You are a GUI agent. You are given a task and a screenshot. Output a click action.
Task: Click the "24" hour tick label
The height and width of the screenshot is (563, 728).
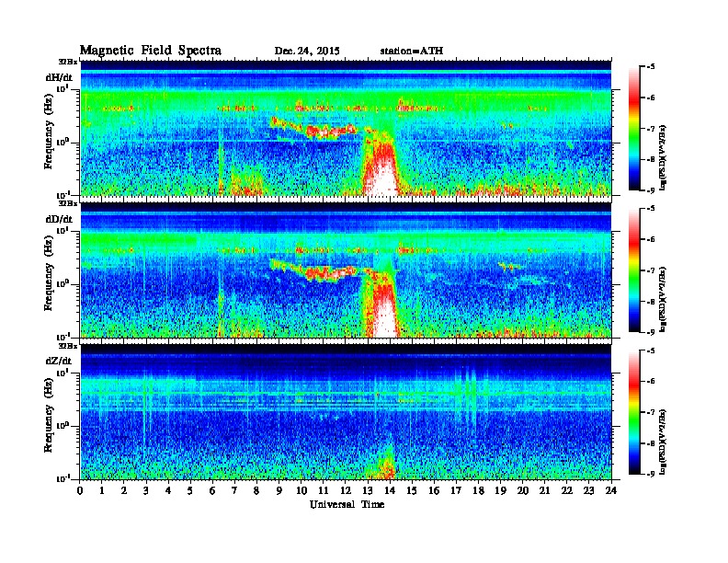(611, 491)
